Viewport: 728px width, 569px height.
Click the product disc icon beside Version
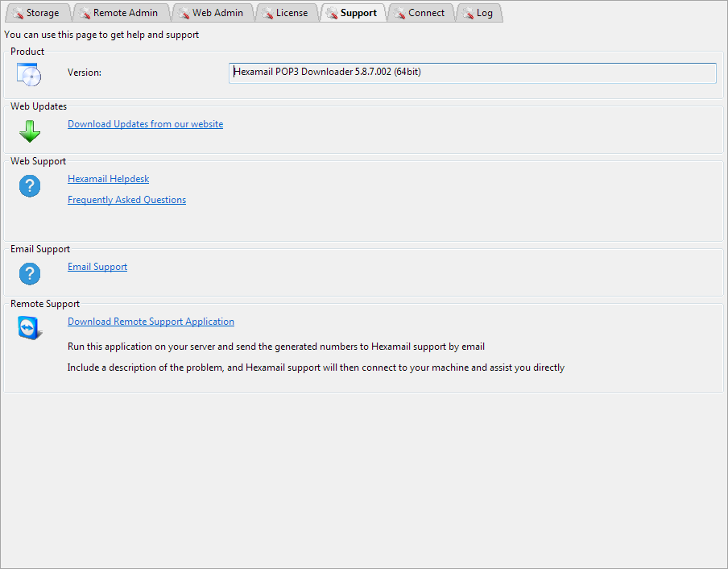[29, 75]
